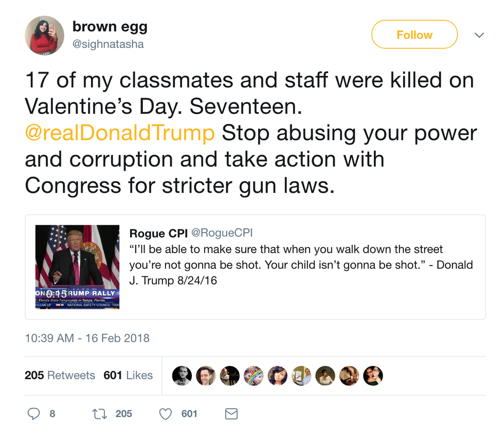Like the tweet with the heart icon

pos(166,413)
